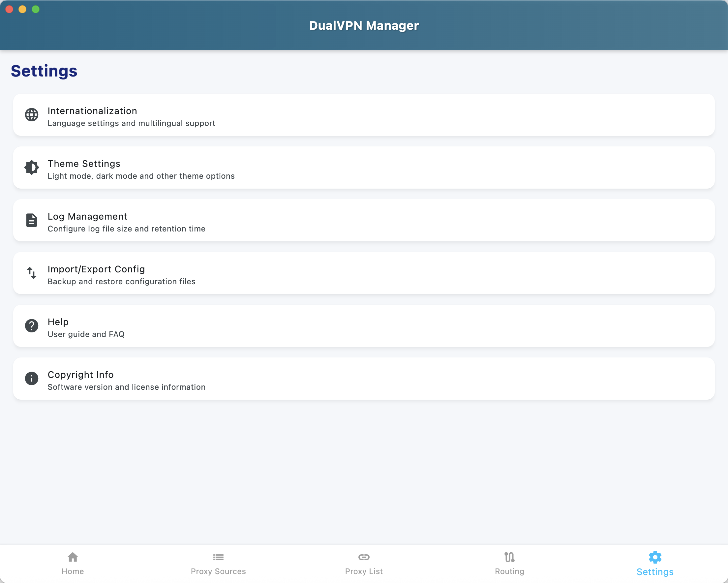The height and width of the screenshot is (583, 728).
Task: Click the Copyright Info icon
Action: [32, 378]
